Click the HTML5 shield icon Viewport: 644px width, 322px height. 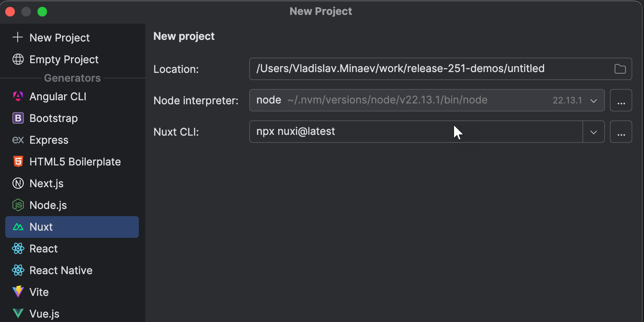tap(18, 162)
